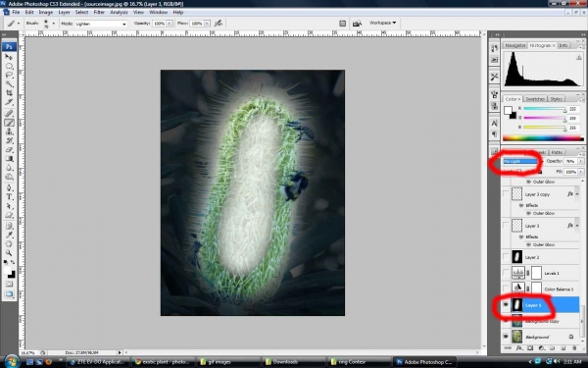This screenshot has width=588, height=368.
Task: Enable the airbrush option in options bar
Action: [x=219, y=24]
